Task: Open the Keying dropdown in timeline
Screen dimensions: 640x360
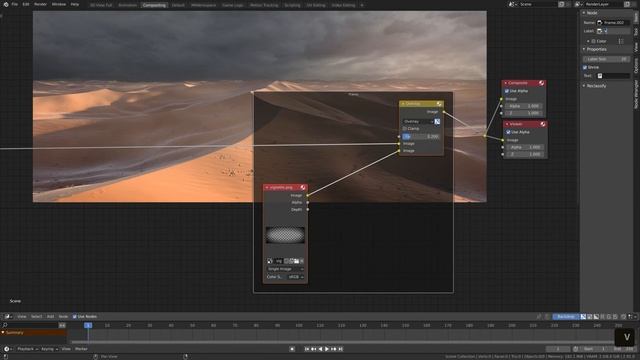Action: pyautogui.click(x=49, y=349)
